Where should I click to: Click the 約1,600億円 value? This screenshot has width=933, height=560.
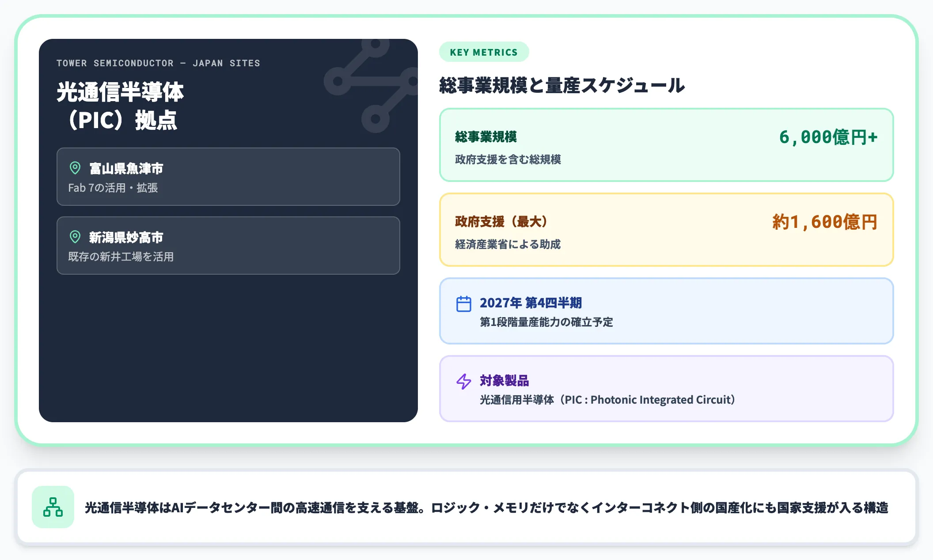(825, 222)
